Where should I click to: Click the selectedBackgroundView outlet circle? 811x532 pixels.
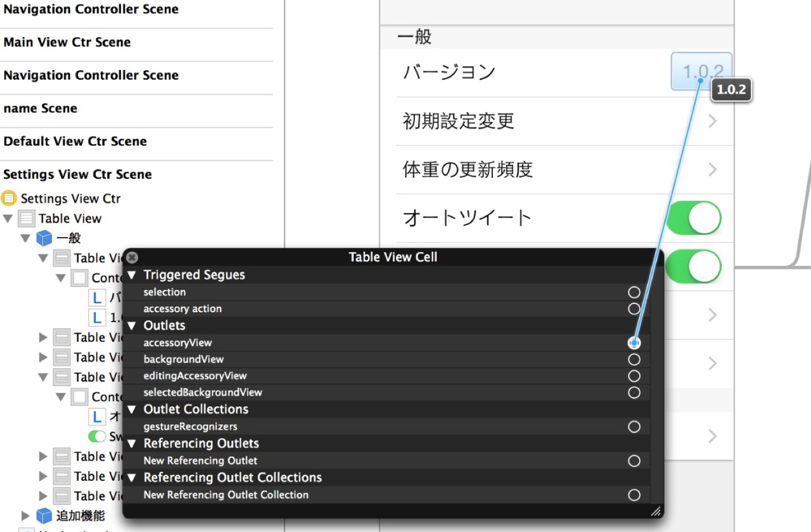634,393
